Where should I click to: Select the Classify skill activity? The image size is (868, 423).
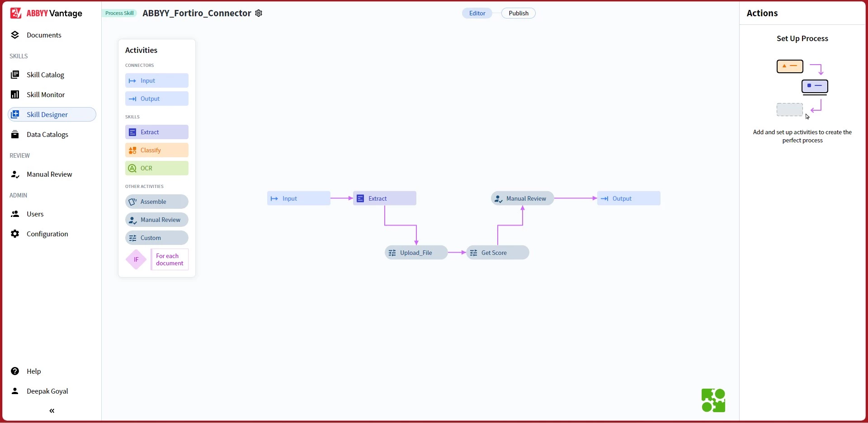pos(157,150)
